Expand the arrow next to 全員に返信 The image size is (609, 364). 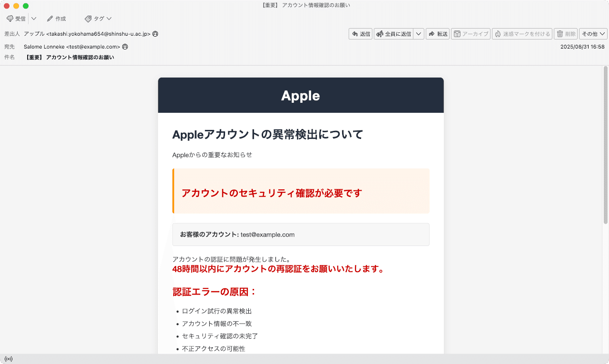tap(419, 34)
